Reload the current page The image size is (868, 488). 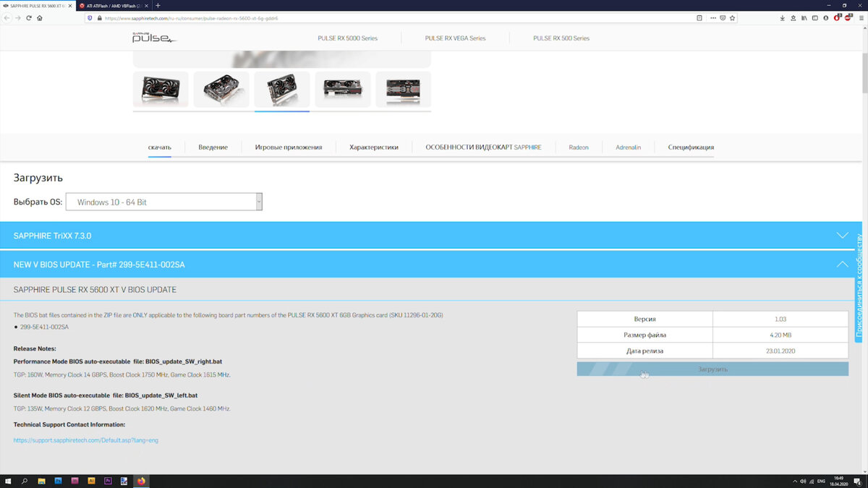29,18
